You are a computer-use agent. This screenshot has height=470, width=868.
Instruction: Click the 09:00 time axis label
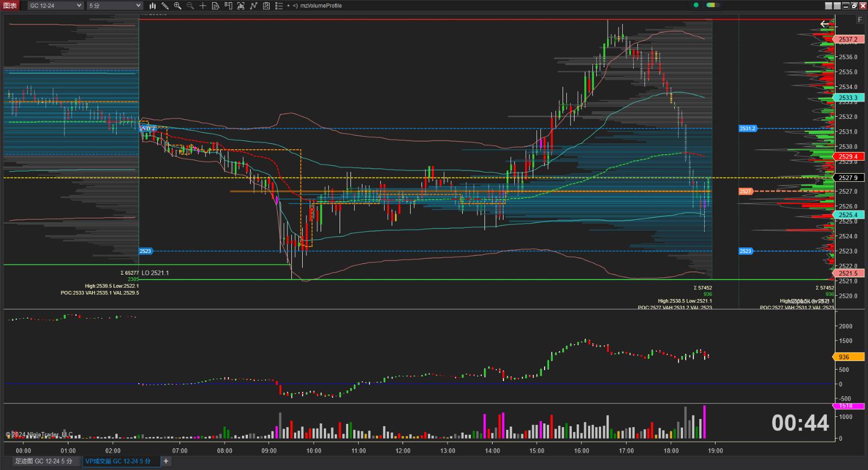point(269,450)
